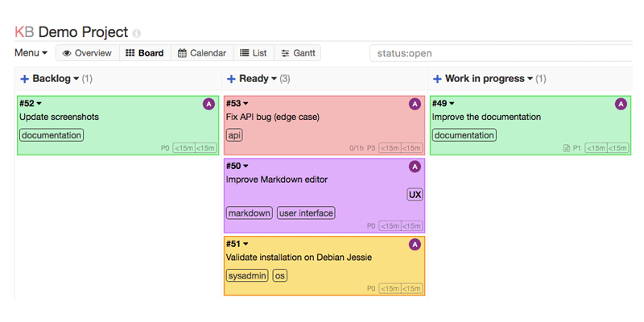
Task: Click the 'markdown' tag on task #50
Action: pyautogui.click(x=249, y=213)
